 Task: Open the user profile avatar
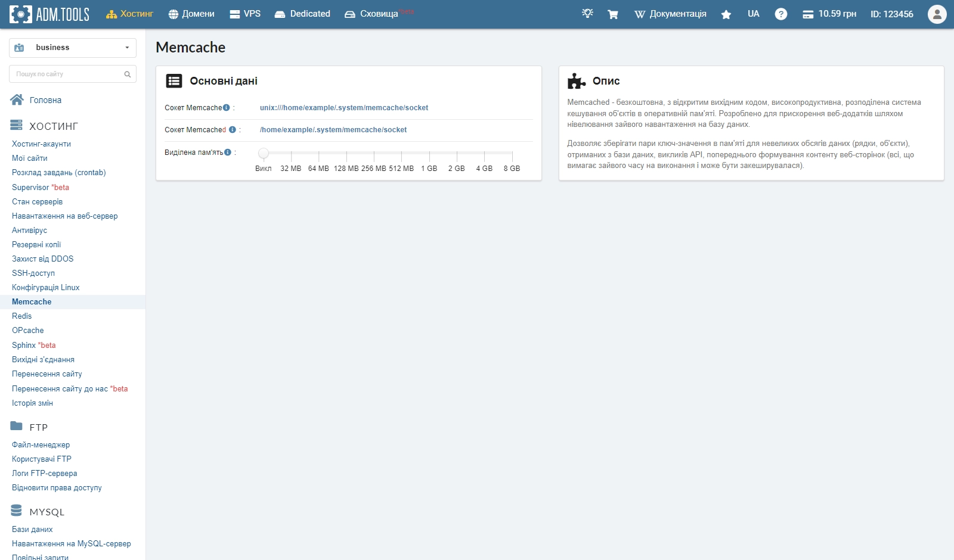coord(937,14)
